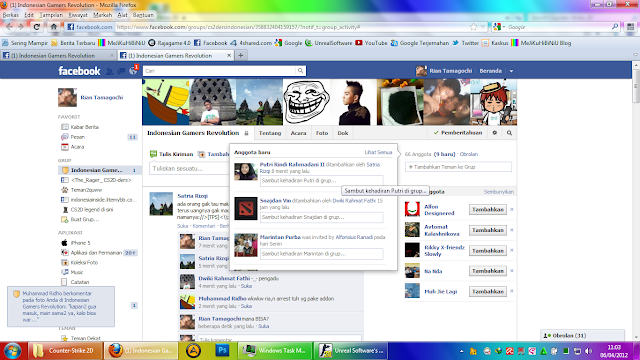Open the Obrolan link beside member count
This screenshot has height=360, width=640.
469,154
